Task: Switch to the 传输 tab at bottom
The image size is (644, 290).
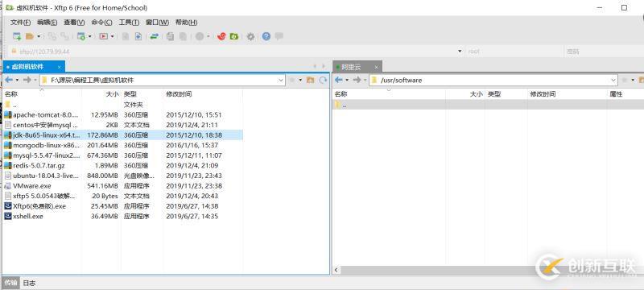Action: point(10,283)
